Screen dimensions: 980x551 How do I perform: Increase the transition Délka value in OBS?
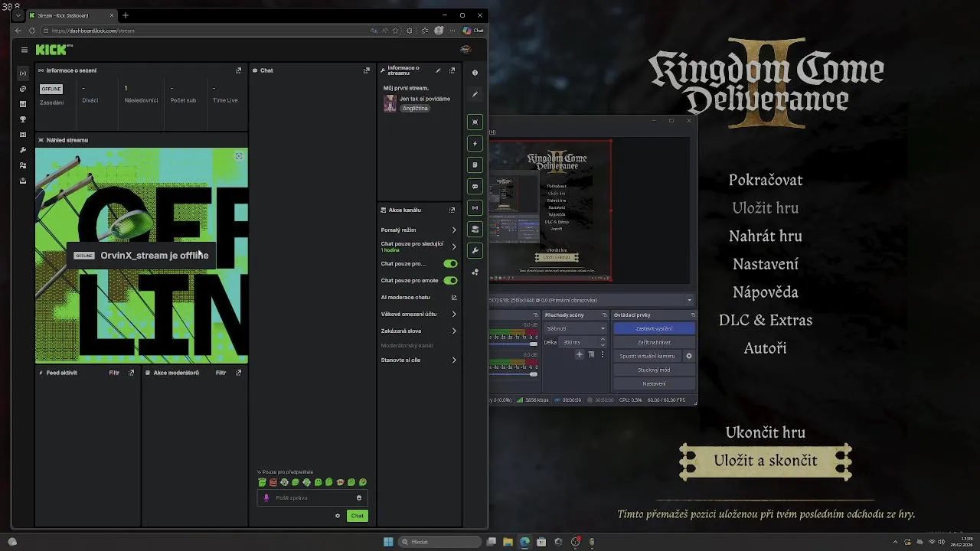click(x=603, y=340)
